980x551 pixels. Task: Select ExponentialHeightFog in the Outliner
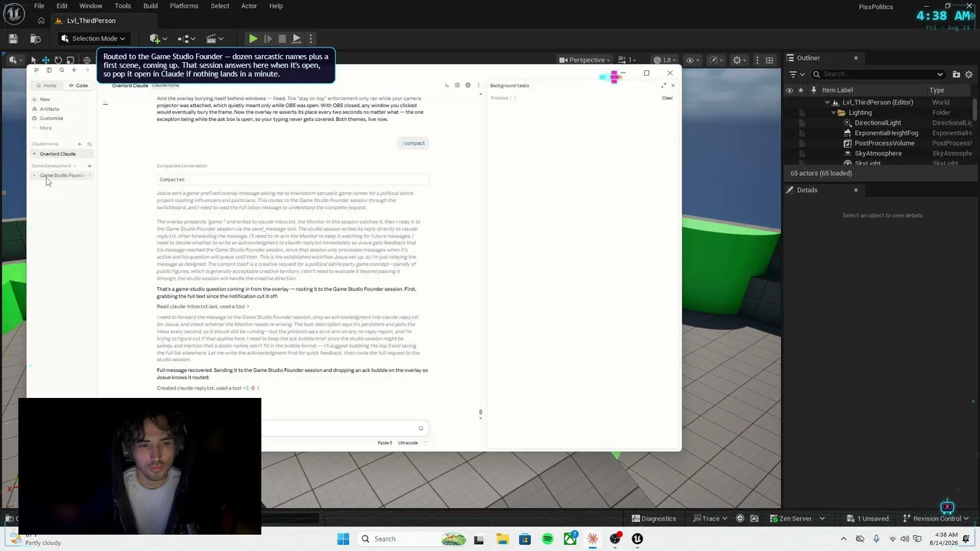886,133
